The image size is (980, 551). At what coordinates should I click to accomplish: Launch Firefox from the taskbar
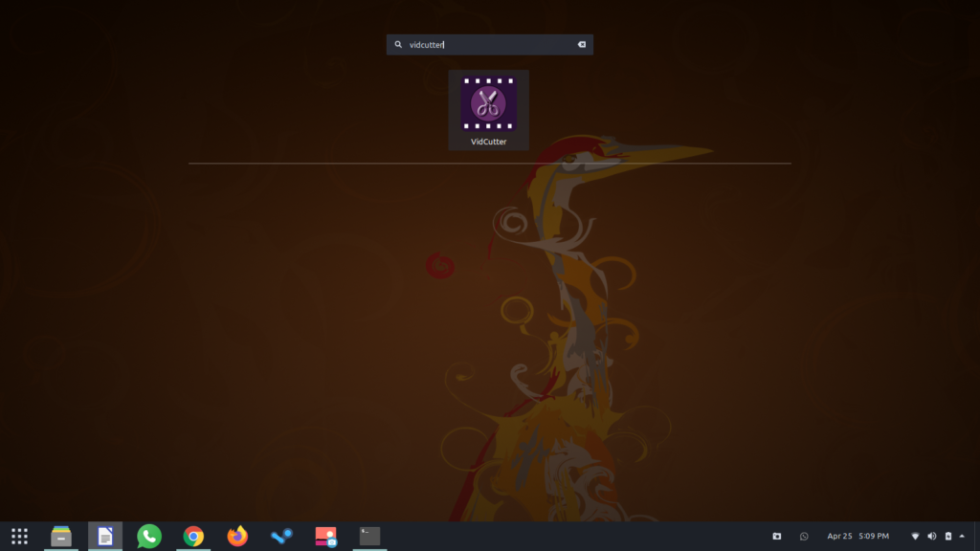[x=237, y=537]
